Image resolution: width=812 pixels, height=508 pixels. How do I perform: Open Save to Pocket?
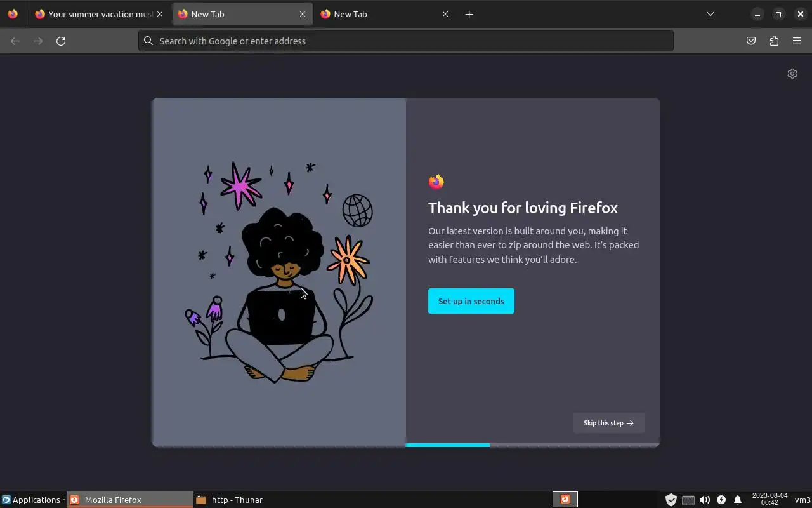(751, 41)
